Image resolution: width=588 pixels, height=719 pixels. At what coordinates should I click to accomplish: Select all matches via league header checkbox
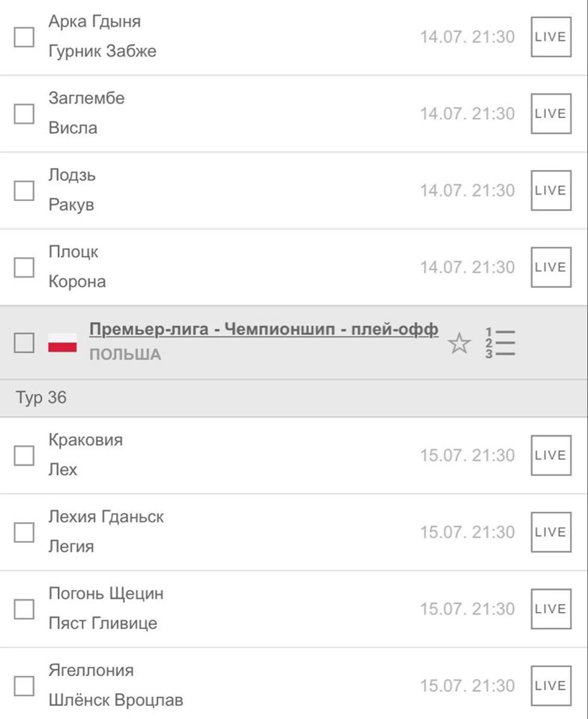[x=24, y=343]
